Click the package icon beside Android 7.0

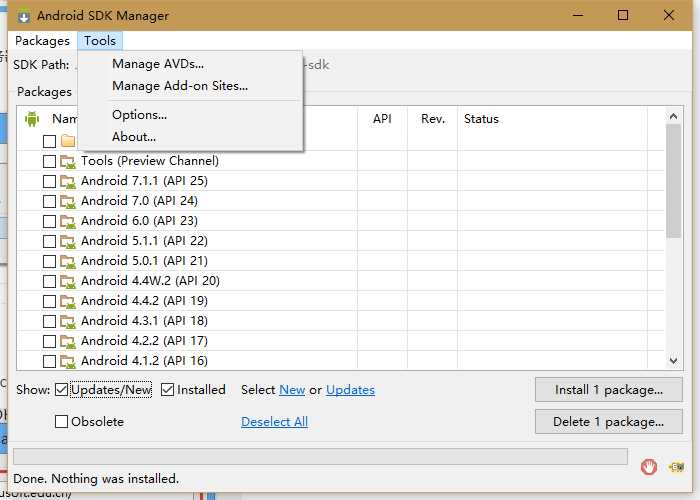pyautogui.click(x=68, y=202)
